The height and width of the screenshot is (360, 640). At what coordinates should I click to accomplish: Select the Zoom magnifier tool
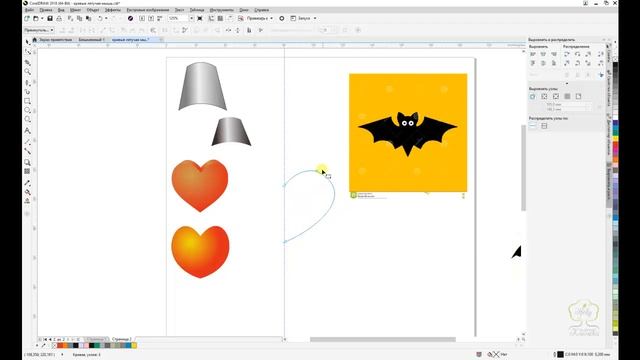(28, 72)
